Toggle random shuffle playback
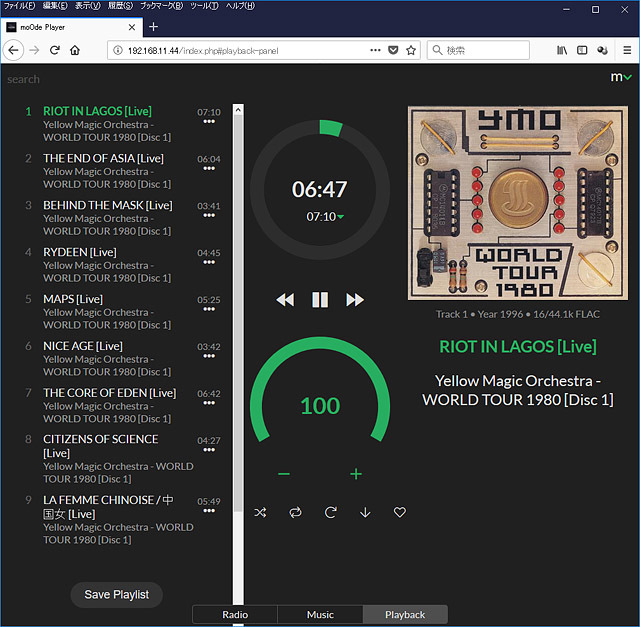This screenshot has width=640, height=627. pyautogui.click(x=260, y=512)
